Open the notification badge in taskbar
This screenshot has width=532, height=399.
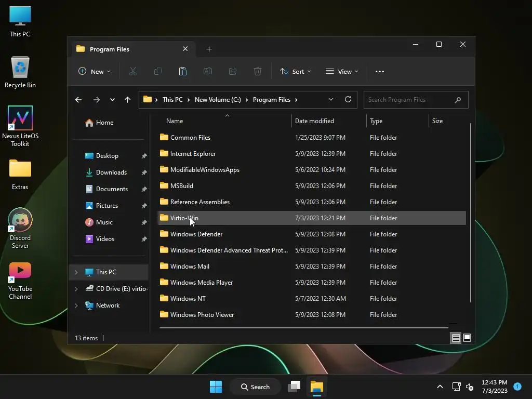point(517,386)
